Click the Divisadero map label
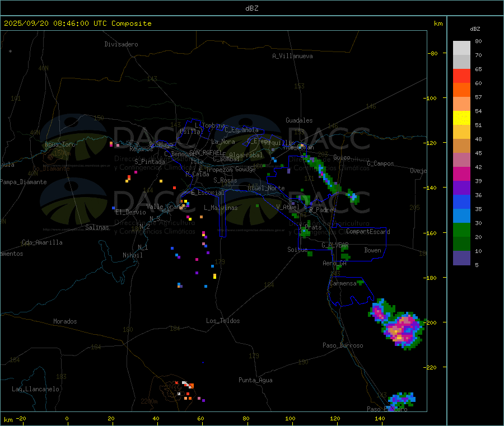Screen dimensions: 504x426 pos(121,44)
